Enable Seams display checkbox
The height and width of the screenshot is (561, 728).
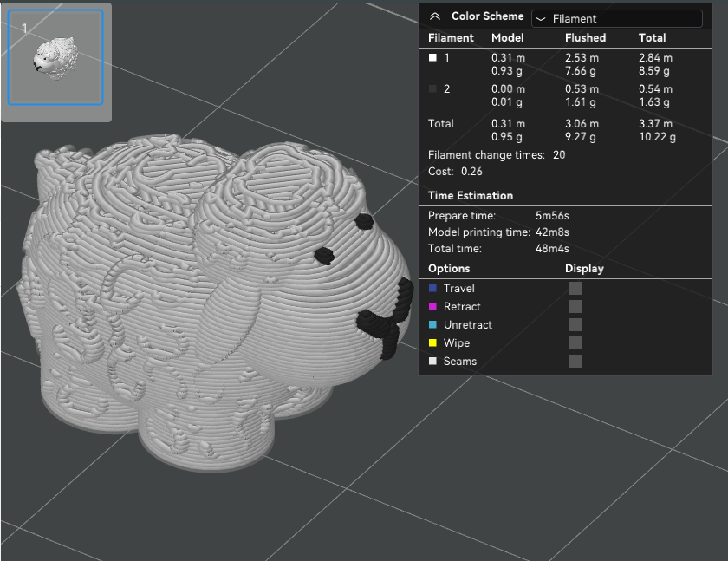click(575, 361)
